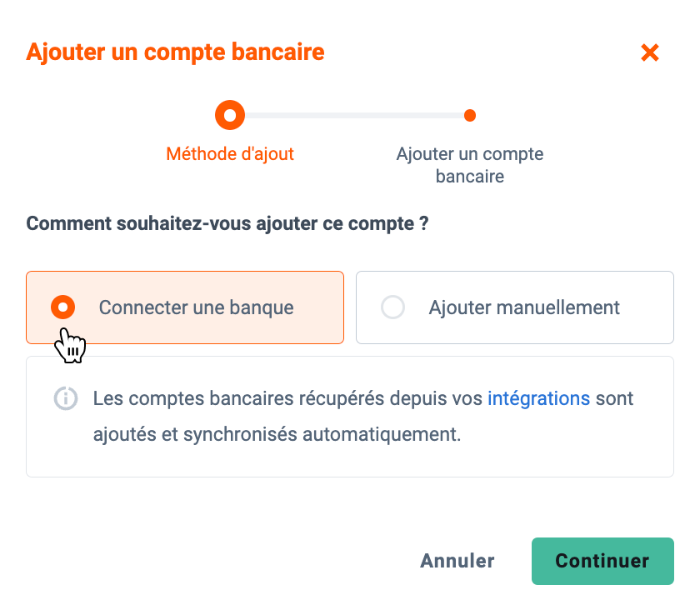
Task: Click the active step circle icon
Action: tap(230, 115)
